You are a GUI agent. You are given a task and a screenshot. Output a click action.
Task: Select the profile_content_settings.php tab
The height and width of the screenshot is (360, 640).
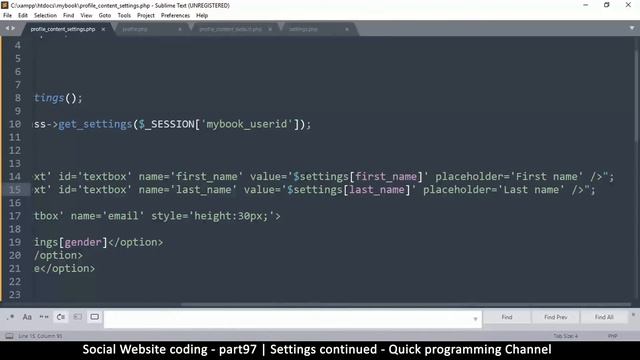(x=63, y=29)
